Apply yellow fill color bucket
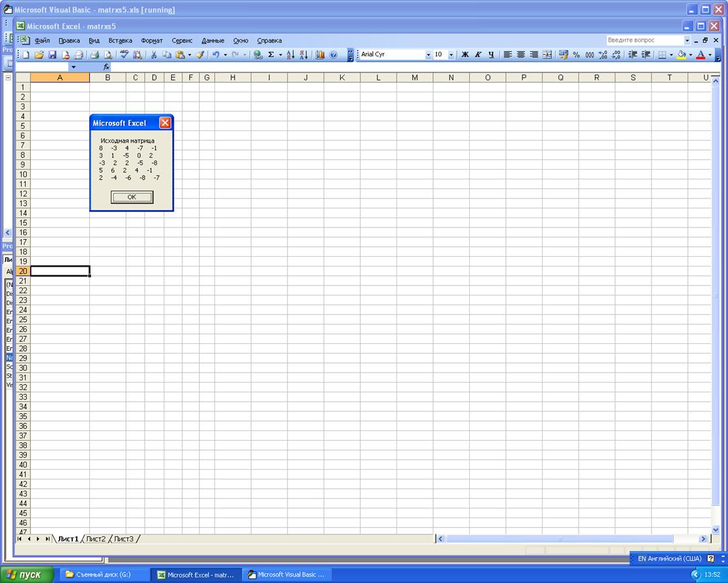The image size is (728, 583). 681,55
